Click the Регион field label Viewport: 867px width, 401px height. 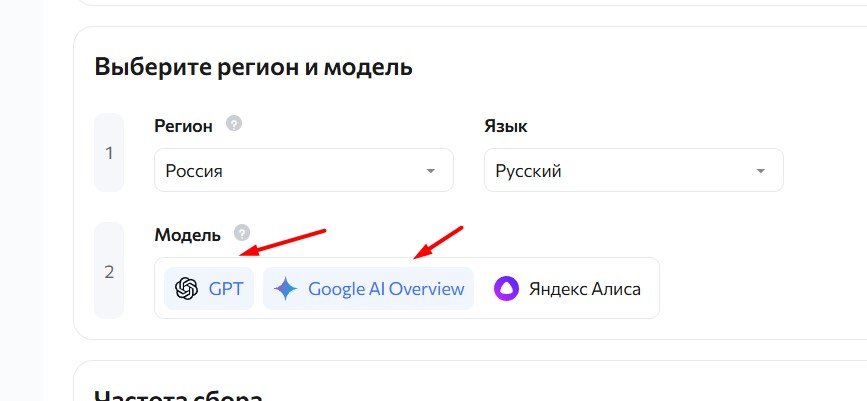click(x=183, y=126)
